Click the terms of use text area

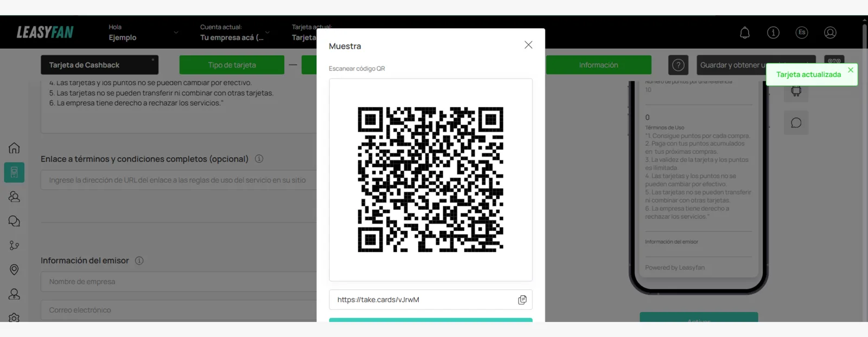pos(178,106)
